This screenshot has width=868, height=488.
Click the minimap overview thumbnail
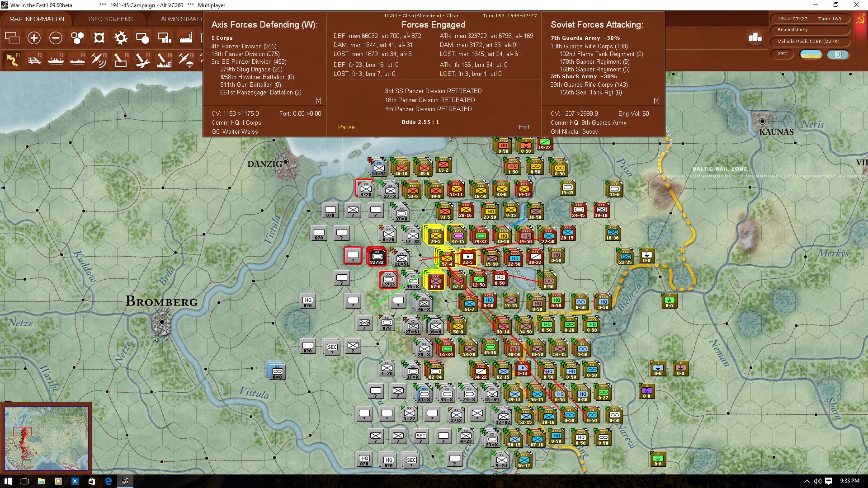coord(46,438)
